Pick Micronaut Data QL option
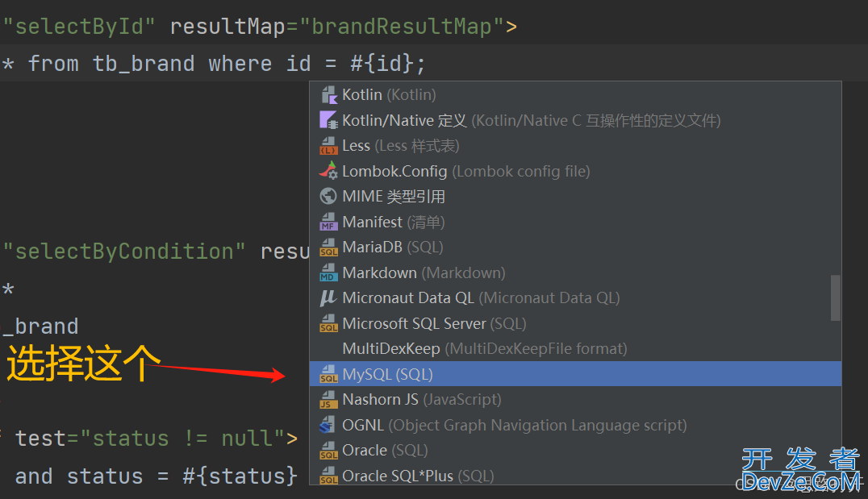 point(576,298)
